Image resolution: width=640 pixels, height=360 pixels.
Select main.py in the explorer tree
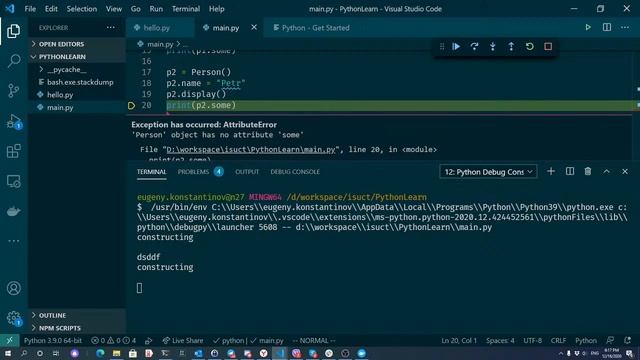click(x=76, y=107)
